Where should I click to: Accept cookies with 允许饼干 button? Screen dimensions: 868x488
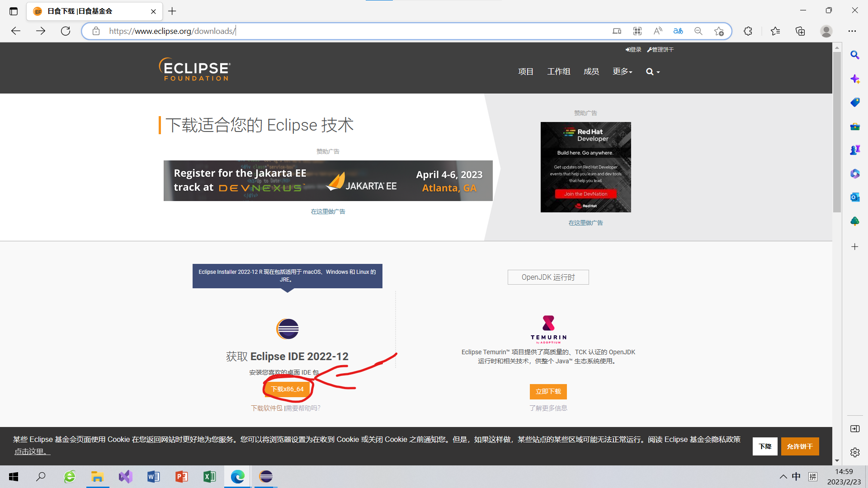click(x=800, y=446)
